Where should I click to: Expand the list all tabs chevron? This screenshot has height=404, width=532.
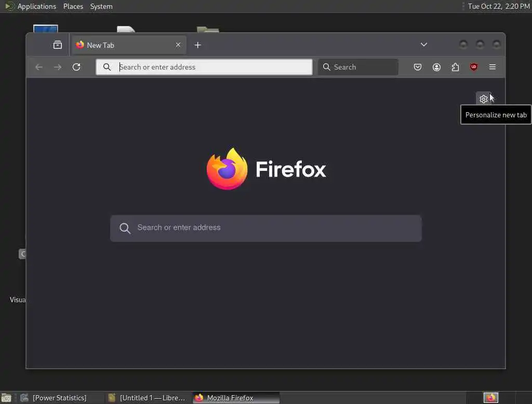coord(424,45)
